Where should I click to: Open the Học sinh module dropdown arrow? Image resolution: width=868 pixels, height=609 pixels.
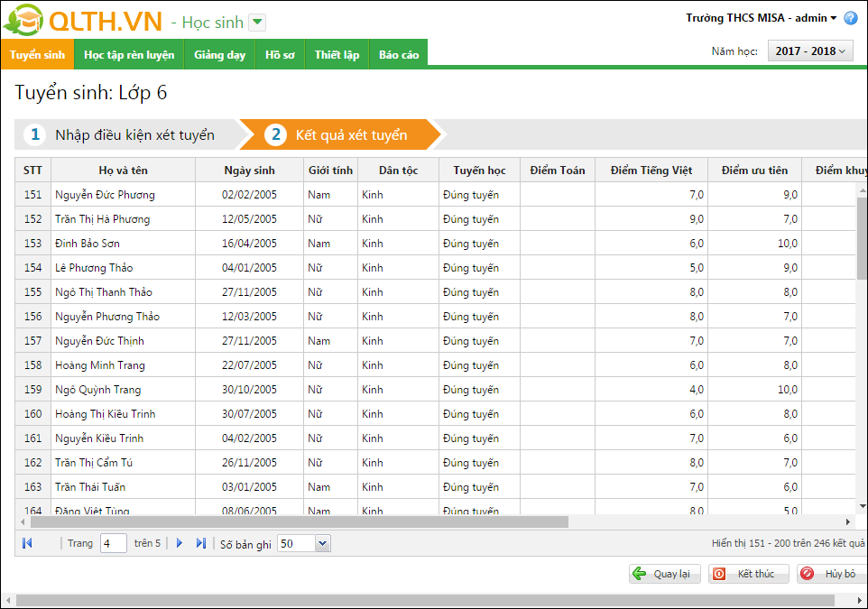click(257, 23)
